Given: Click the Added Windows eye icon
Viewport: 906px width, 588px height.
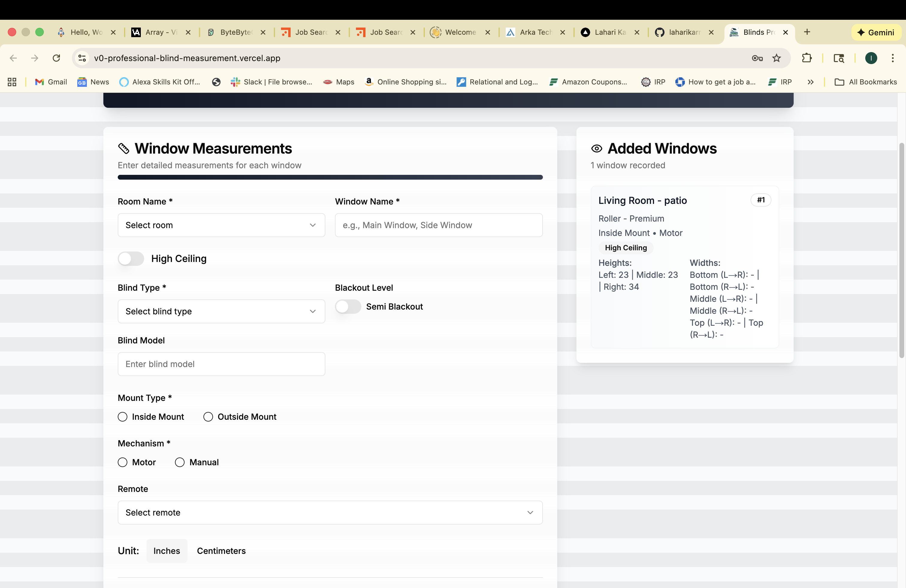Looking at the screenshot, I should 597,149.
